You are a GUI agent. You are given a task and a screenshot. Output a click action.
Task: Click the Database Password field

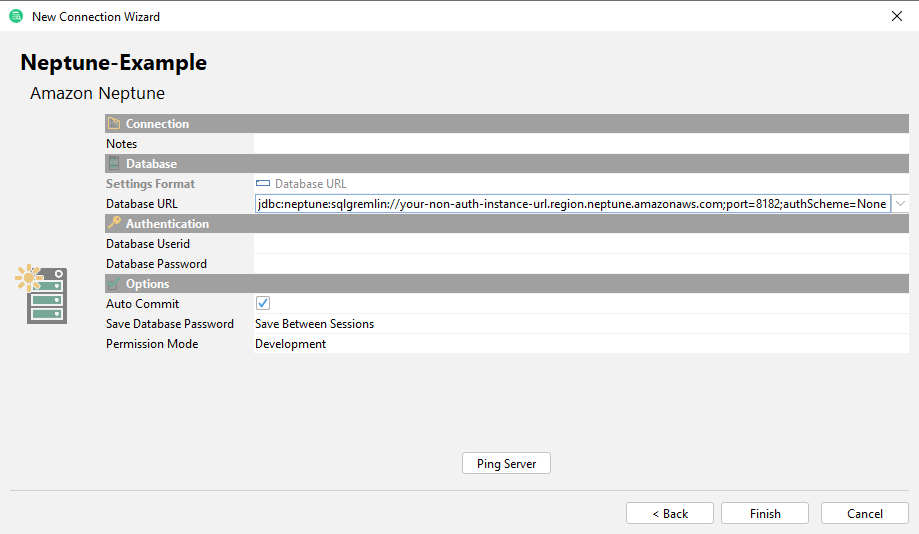[x=581, y=264]
